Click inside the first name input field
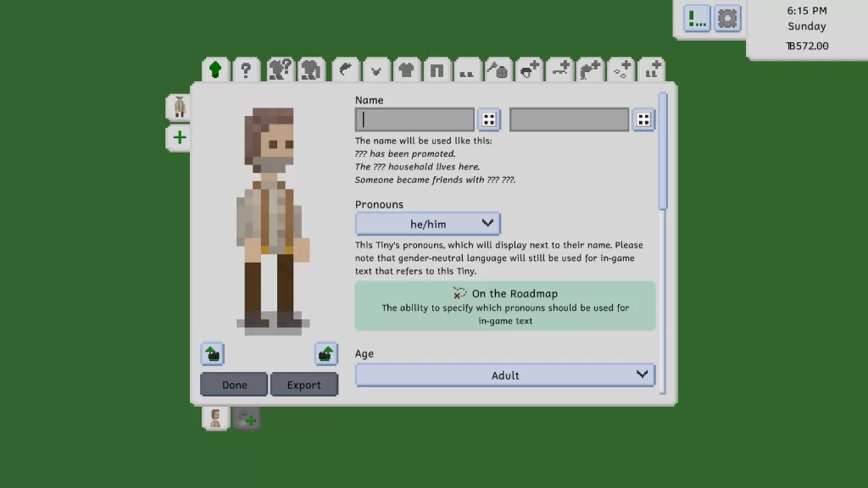The image size is (868, 488). [414, 119]
